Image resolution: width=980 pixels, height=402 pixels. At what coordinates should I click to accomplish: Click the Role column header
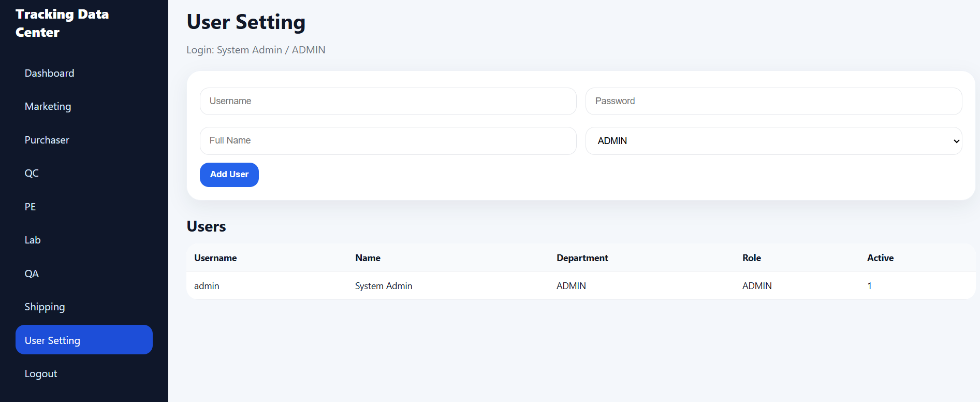tap(752, 258)
